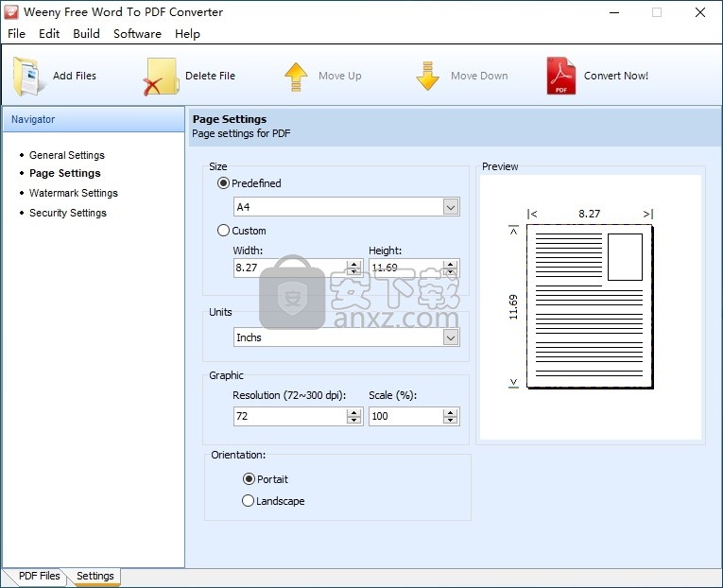Open the A4 paper size dropdown
The image size is (723, 588).
click(451, 207)
